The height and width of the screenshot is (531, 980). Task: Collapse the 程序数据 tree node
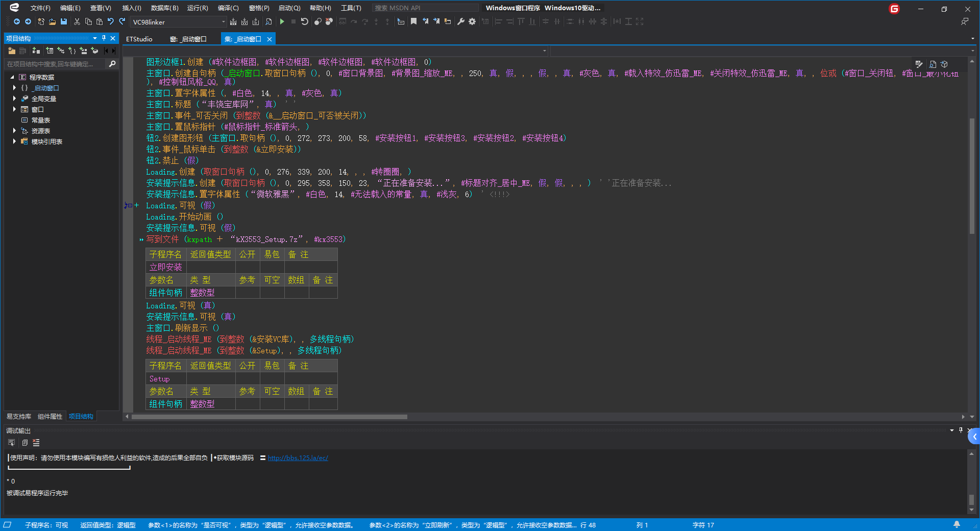pos(12,77)
